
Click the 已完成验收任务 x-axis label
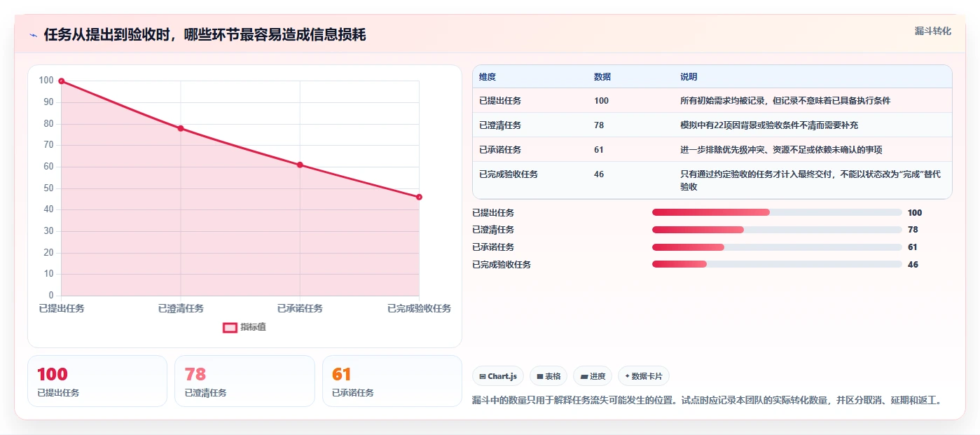pos(419,308)
